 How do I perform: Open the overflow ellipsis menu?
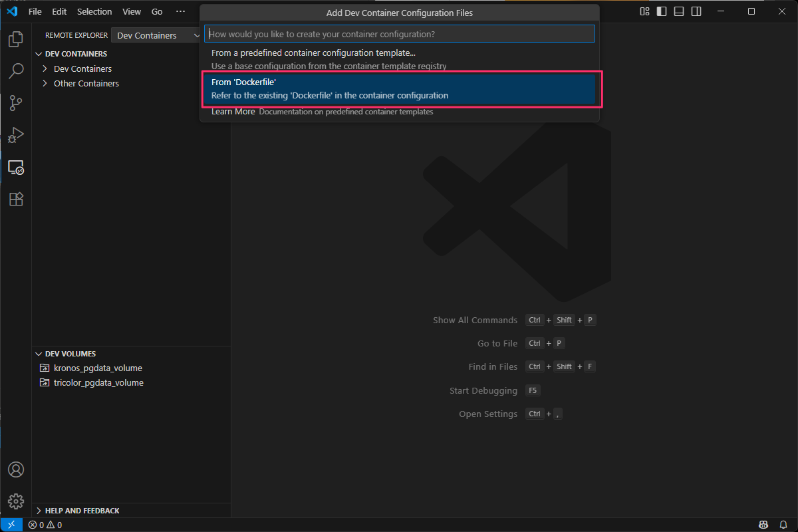pos(180,11)
